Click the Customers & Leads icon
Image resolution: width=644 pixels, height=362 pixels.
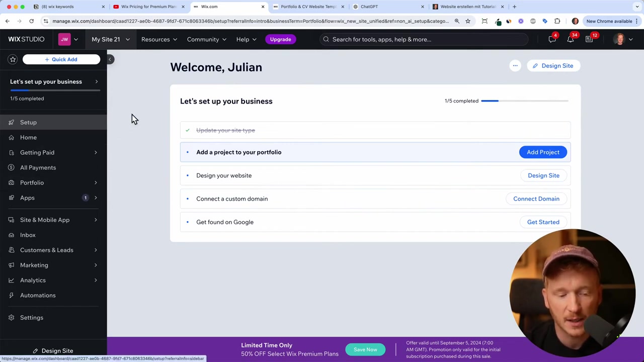coord(11,250)
